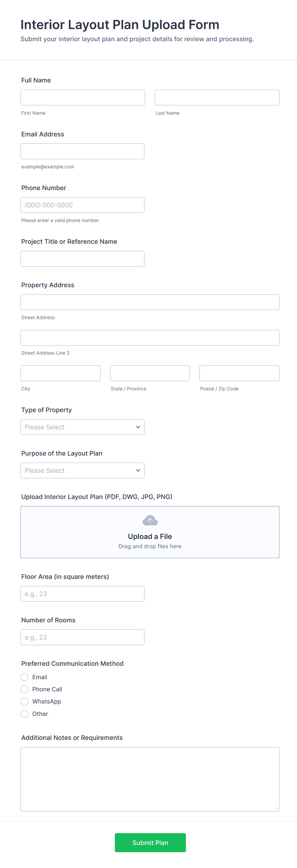Open the Type of Property dropdown
The width and height of the screenshot is (297, 868).
click(x=82, y=427)
